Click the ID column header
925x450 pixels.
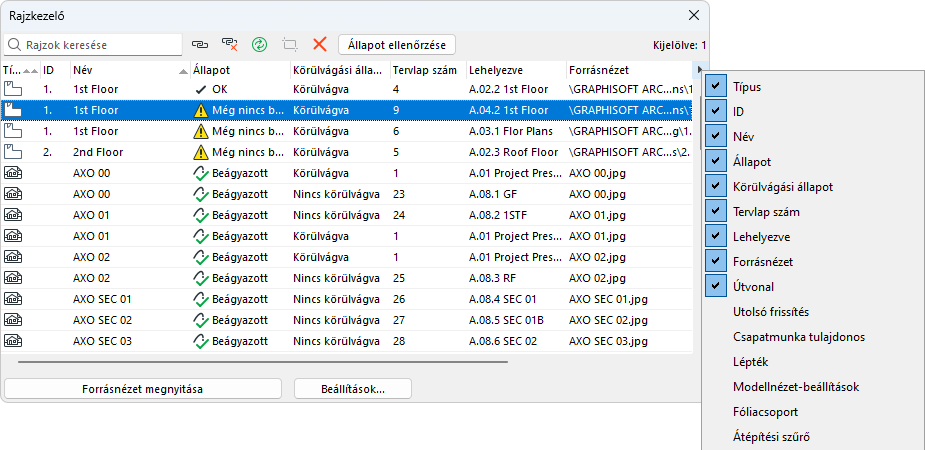55,70
